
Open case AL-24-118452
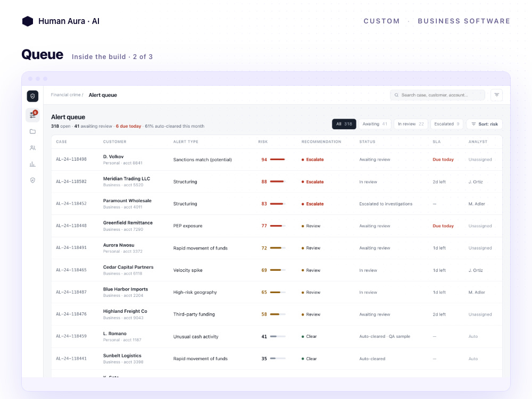(71, 204)
